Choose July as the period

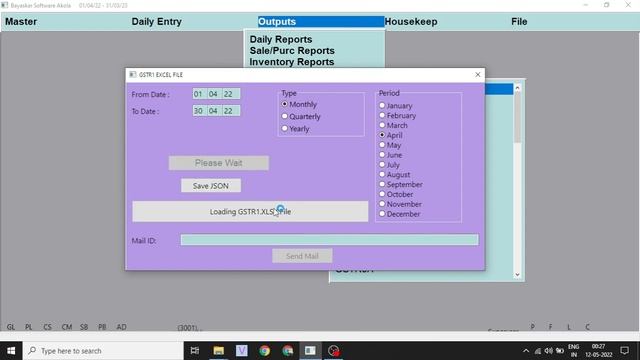coord(389,164)
